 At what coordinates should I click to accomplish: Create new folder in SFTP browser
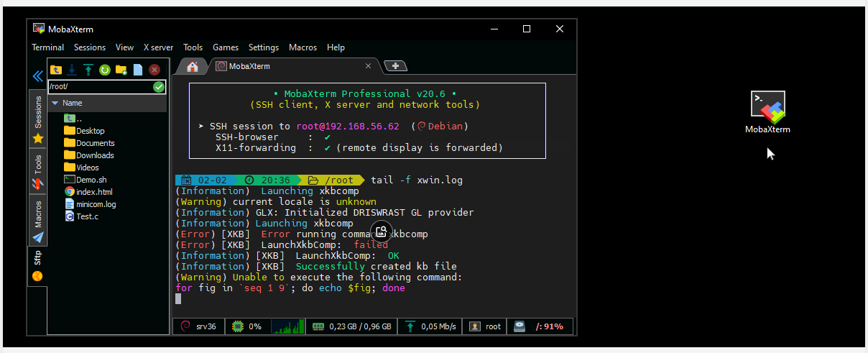[121, 70]
